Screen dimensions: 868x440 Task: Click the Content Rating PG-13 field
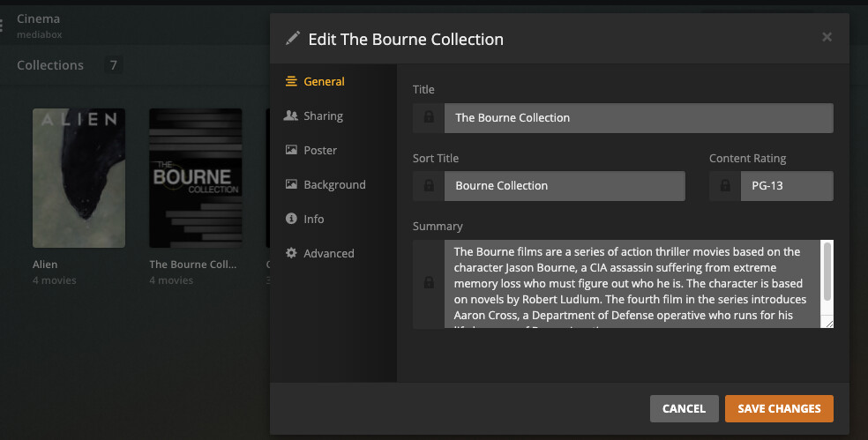click(x=787, y=185)
